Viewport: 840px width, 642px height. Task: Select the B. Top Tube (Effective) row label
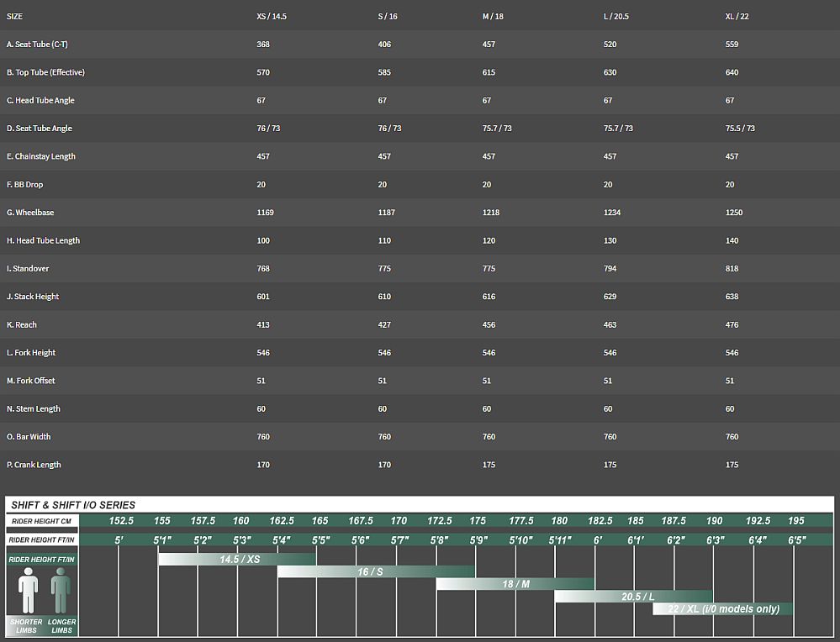[x=45, y=72]
